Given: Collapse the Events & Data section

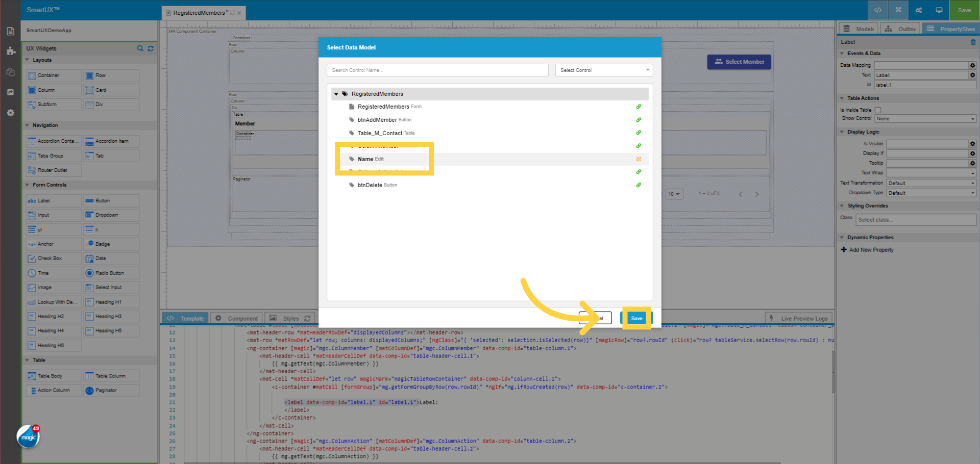Looking at the screenshot, I should 842,54.
